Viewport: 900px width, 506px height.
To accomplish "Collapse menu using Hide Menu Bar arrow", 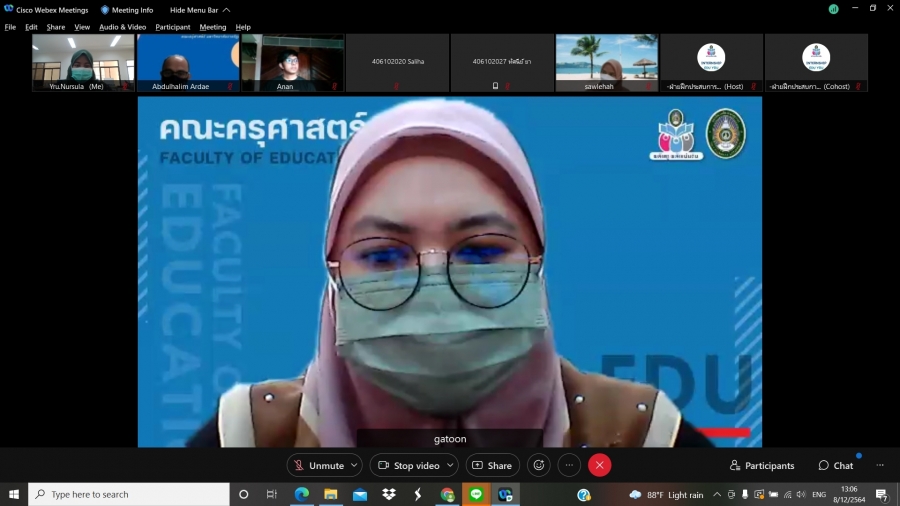I will click(226, 10).
